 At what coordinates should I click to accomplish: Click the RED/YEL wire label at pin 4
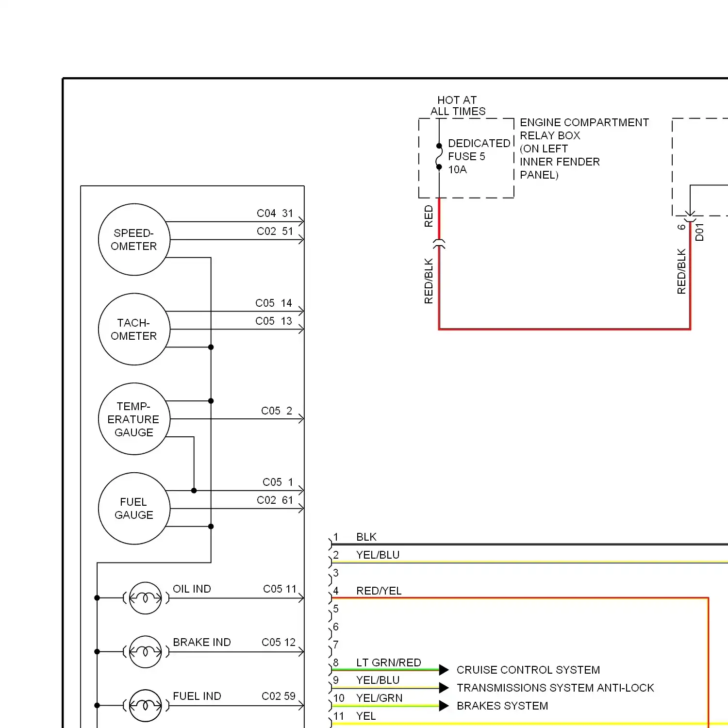click(x=379, y=591)
